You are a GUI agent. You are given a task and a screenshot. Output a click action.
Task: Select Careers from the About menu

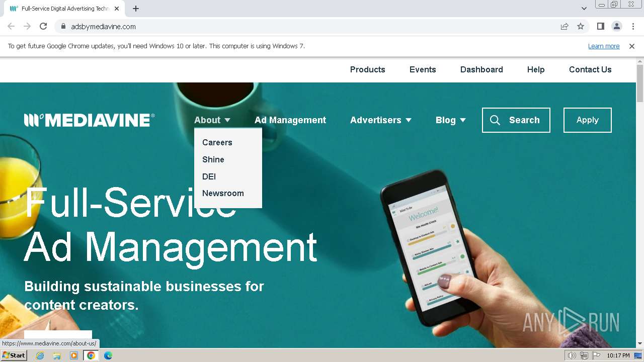point(217,142)
